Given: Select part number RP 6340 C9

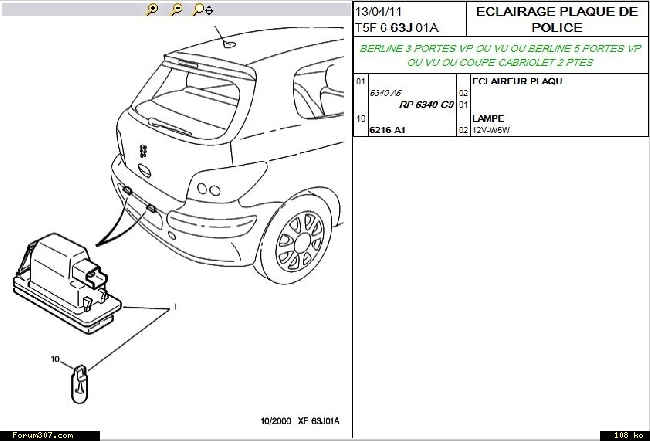Looking at the screenshot, I should [x=426, y=104].
